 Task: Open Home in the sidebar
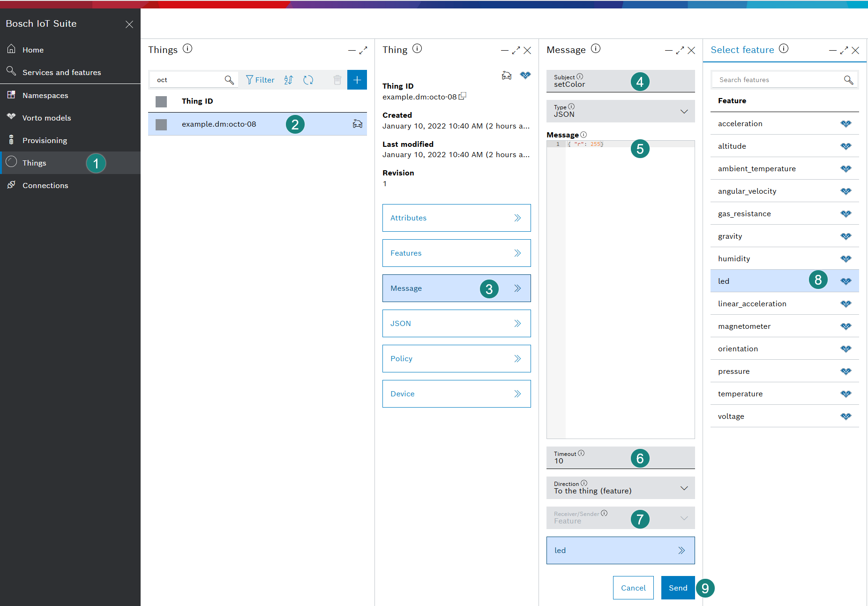[x=70, y=50]
